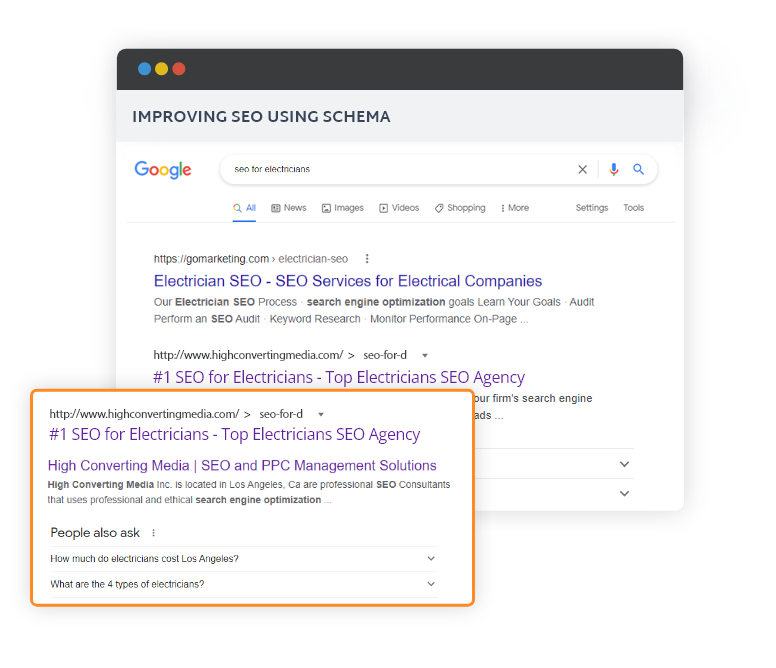
Task: Click the Google logo
Action: point(163,170)
